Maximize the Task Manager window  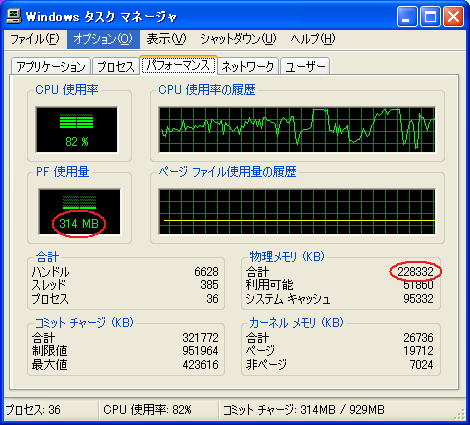(x=430, y=16)
